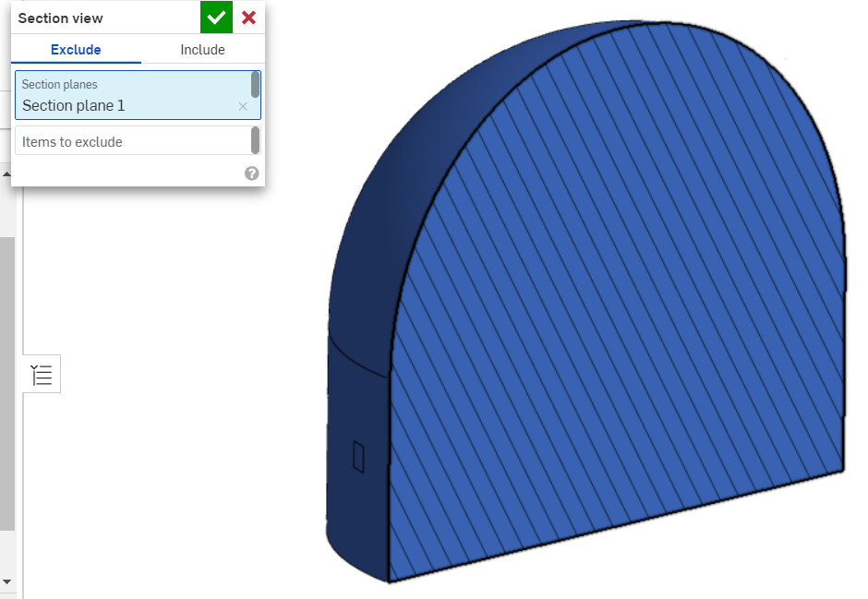Viewport: 868px width, 599px height.
Task: Remove Section plane 1 from selection
Action: pos(243,106)
